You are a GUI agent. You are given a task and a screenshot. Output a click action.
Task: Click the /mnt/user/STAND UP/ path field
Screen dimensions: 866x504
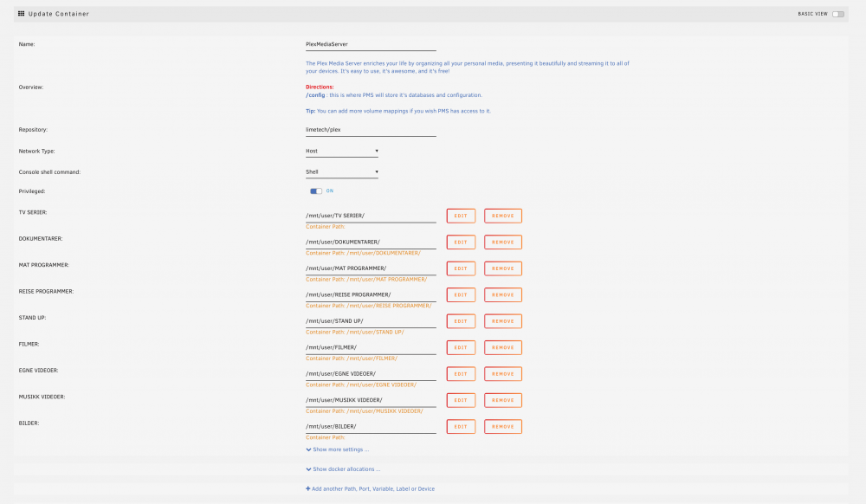click(x=371, y=321)
